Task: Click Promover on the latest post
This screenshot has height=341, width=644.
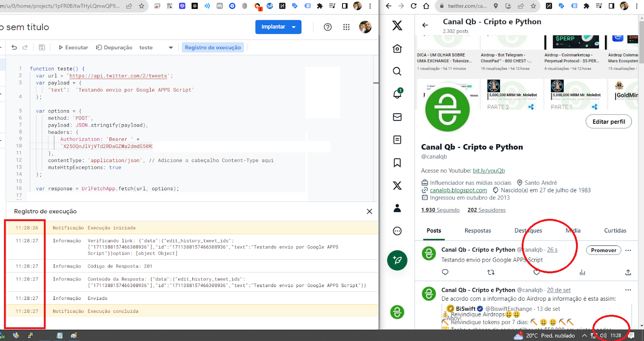Action: coord(603,250)
